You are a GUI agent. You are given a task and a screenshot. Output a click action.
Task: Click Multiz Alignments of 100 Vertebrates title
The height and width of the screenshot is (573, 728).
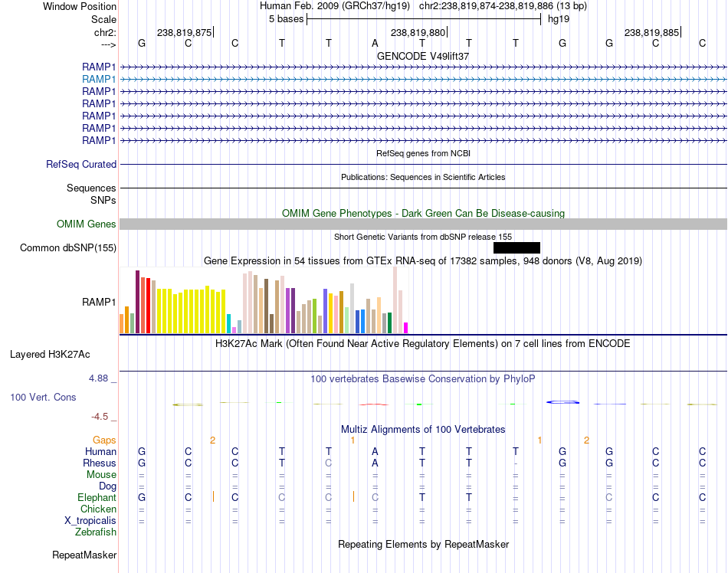(x=423, y=429)
